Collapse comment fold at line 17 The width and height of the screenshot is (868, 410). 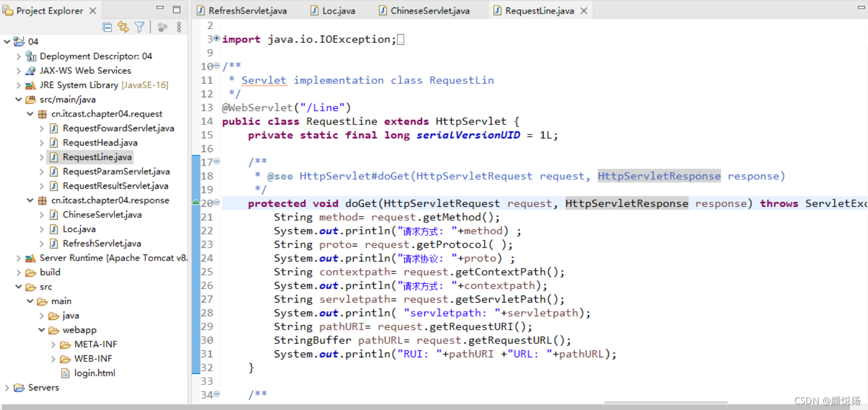[x=217, y=162]
